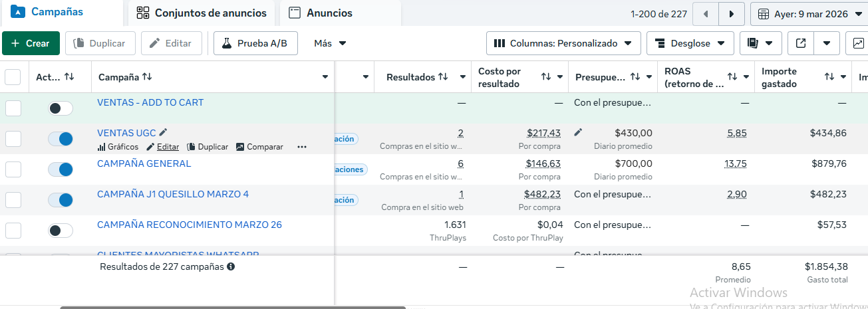
Task: Expand the Desglose dropdown
Action: point(690,43)
